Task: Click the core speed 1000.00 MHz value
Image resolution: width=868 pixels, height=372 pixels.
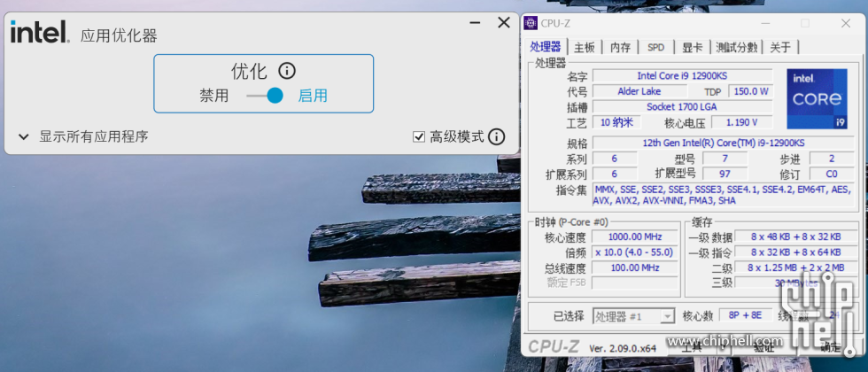Action: click(x=635, y=237)
